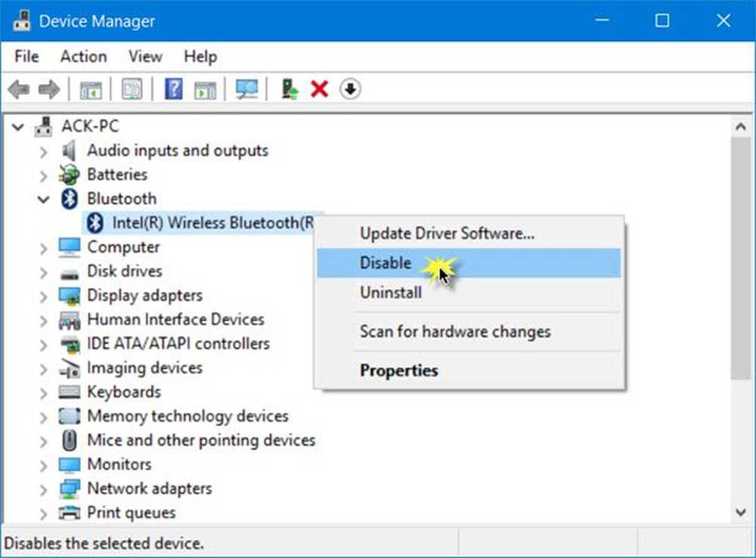Image resolution: width=756 pixels, height=558 pixels.
Task: Click the Forward arrow toolbar icon
Action: click(48, 89)
